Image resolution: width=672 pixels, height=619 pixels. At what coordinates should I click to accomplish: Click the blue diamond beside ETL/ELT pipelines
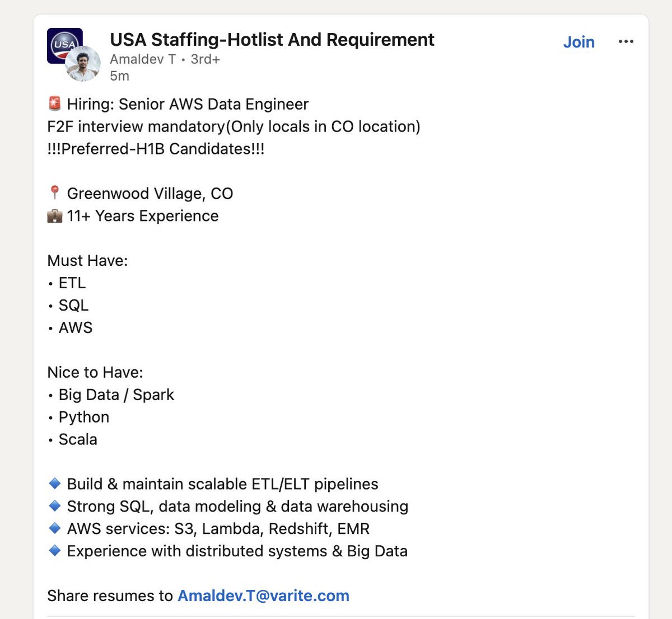click(x=55, y=483)
